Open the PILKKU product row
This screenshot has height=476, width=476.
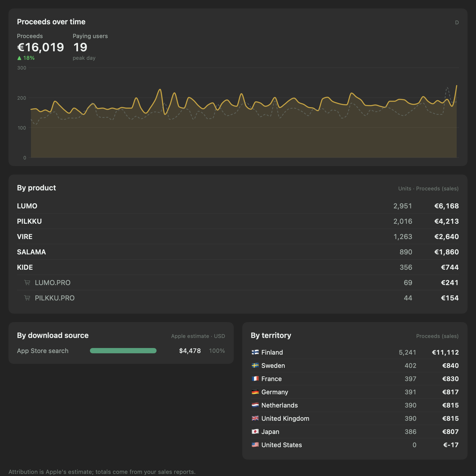pyautogui.click(x=238, y=221)
